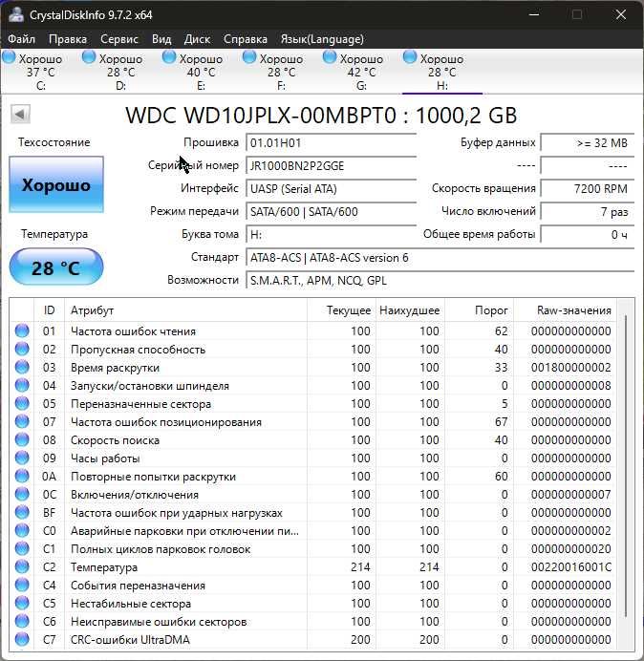Click the Прошивка field 01.01H01
The image size is (644, 661).
point(331,143)
